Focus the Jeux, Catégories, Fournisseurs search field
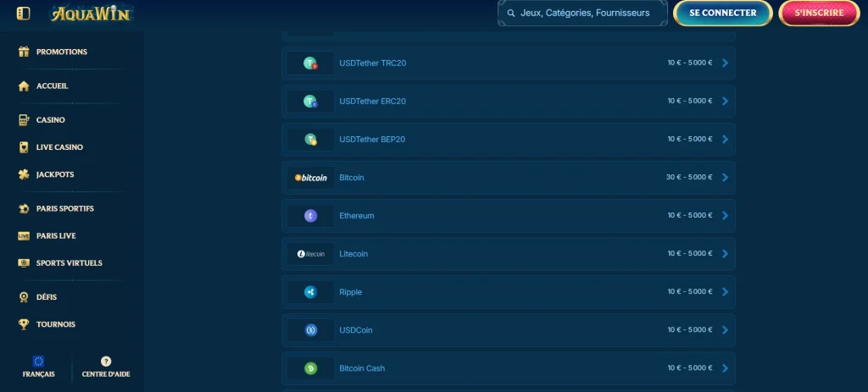868x392 pixels. tap(582, 14)
